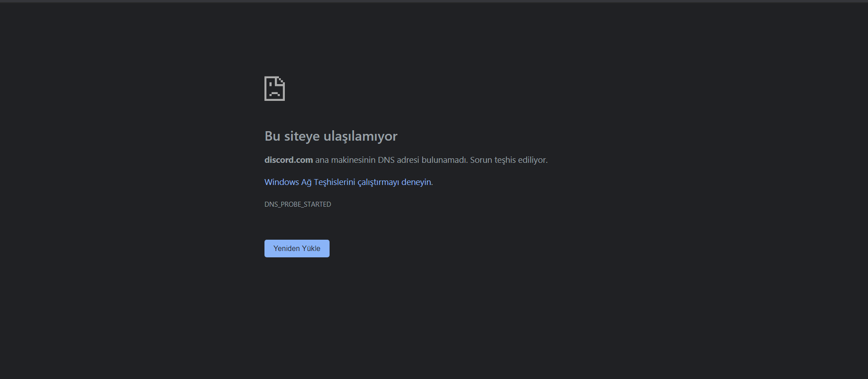Click the 'Sorun teşhis ediliyor.' sentence
The width and height of the screenshot is (868, 379).
coord(509,160)
